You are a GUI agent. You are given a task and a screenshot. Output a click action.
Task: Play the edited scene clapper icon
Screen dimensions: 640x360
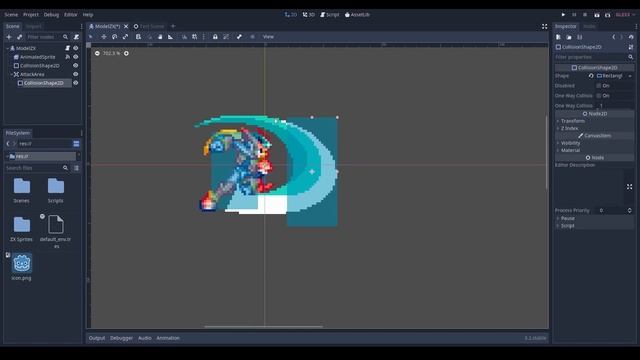[x=597, y=15]
